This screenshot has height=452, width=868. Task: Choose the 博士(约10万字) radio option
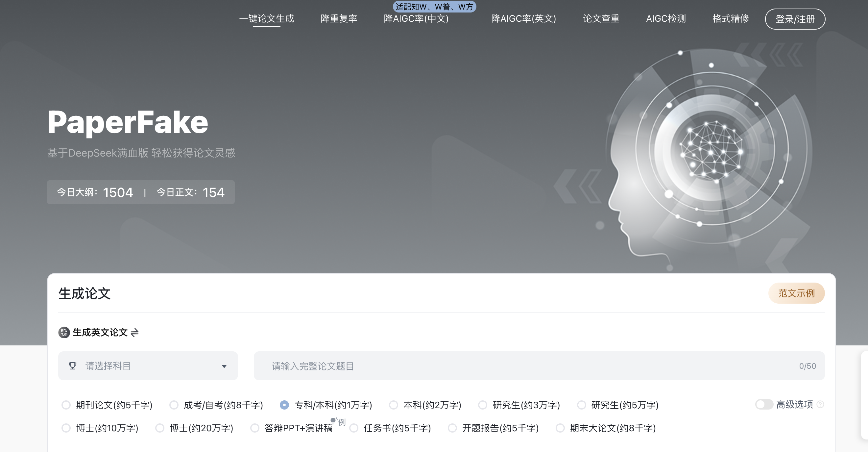click(66, 428)
